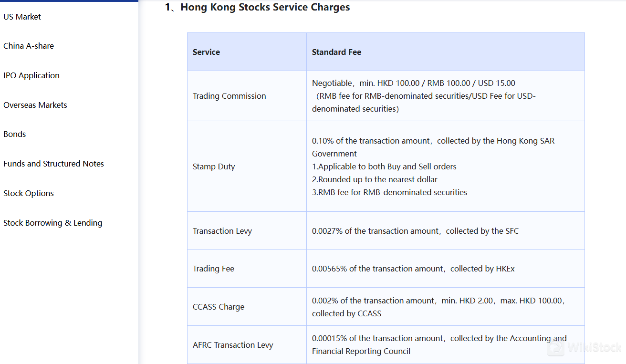This screenshot has width=626, height=364.
Task: Open Funds and Structured Notes
Action: 53,164
